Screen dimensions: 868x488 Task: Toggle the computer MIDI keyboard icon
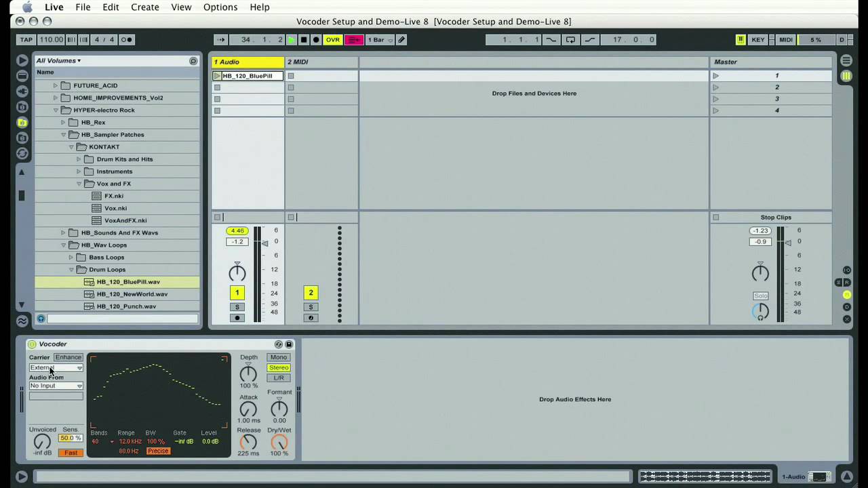tap(741, 40)
